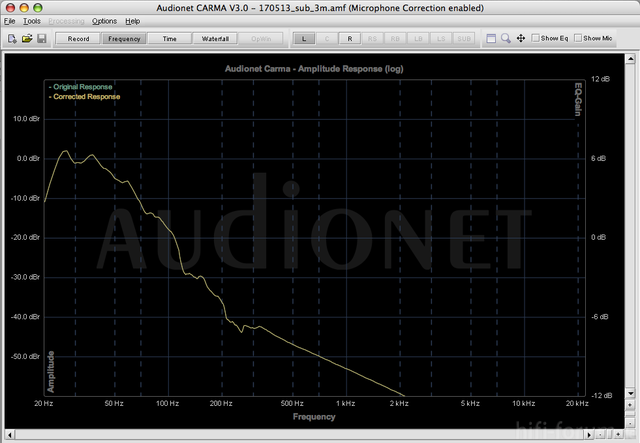Select the L channel button

[x=304, y=39]
